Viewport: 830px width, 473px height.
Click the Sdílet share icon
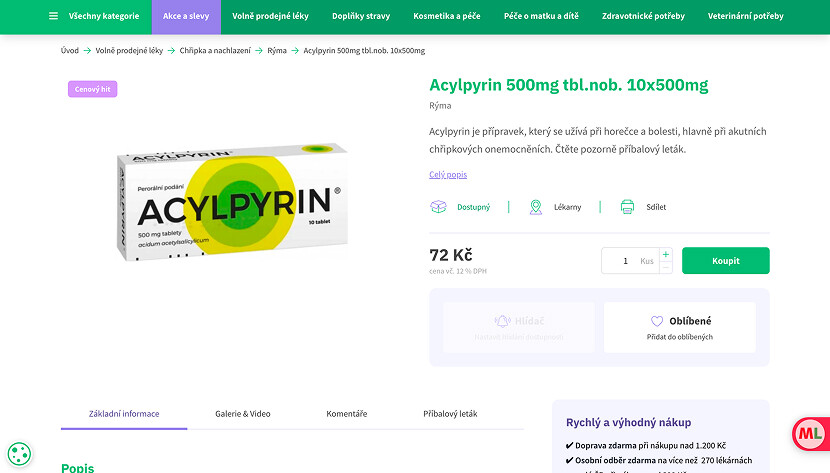click(x=627, y=207)
